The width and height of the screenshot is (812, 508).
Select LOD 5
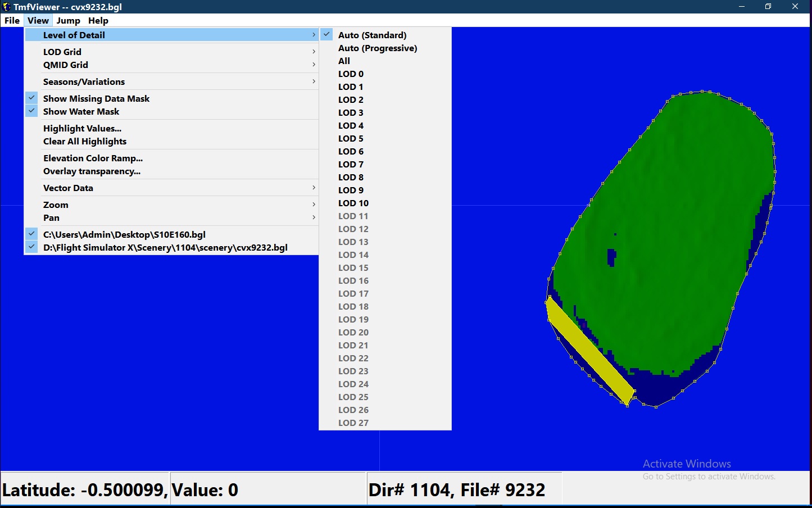pos(385,138)
